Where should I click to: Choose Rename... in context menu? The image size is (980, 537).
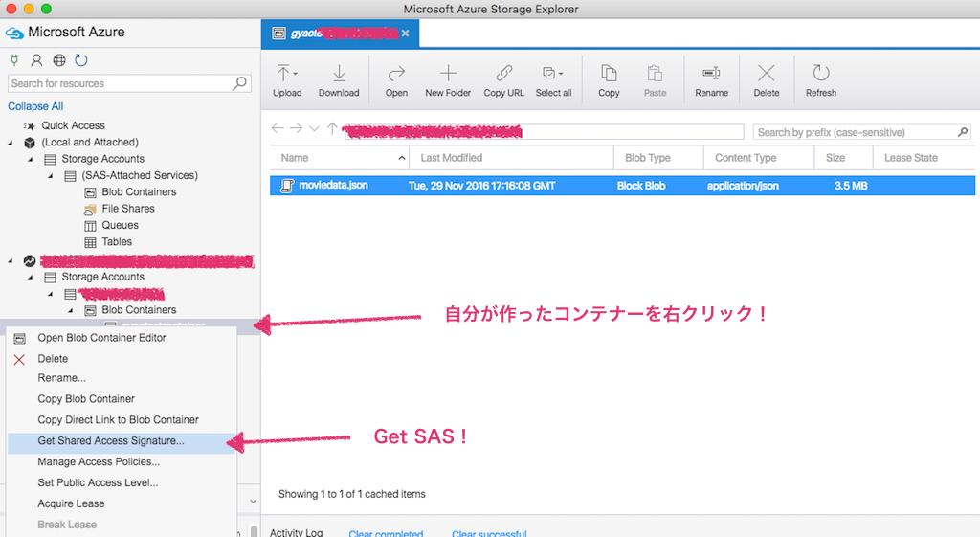tap(122, 378)
